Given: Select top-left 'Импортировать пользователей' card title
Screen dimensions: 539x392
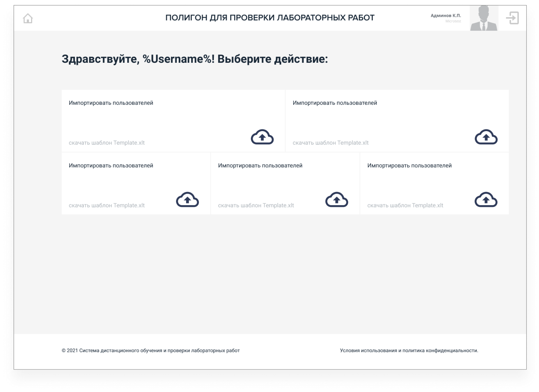Looking at the screenshot, I should pos(111,103).
